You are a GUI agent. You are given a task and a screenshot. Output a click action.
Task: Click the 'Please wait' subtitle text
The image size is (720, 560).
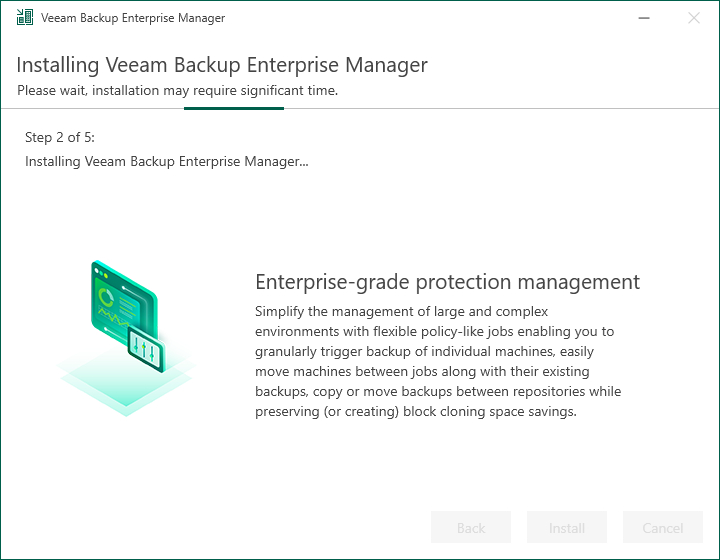tap(177, 90)
